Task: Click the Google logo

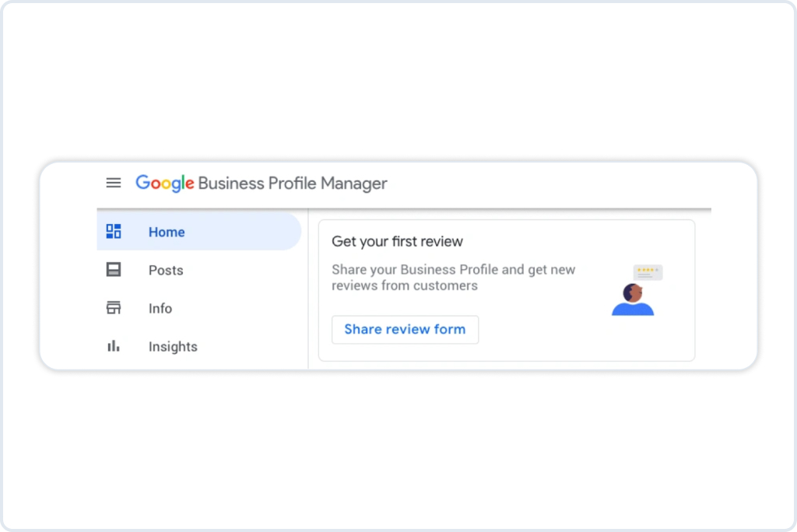Action: [x=165, y=184]
